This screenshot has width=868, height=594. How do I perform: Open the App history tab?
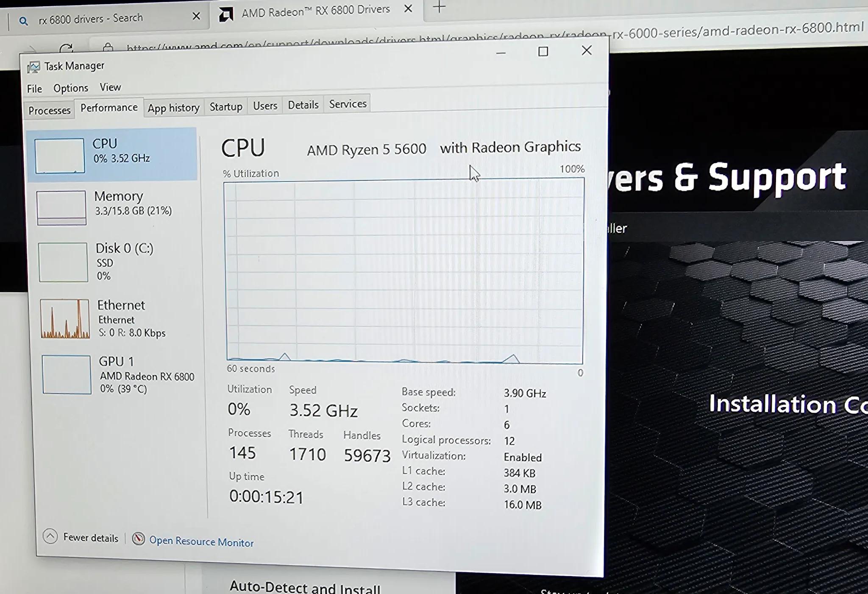(x=173, y=108)
